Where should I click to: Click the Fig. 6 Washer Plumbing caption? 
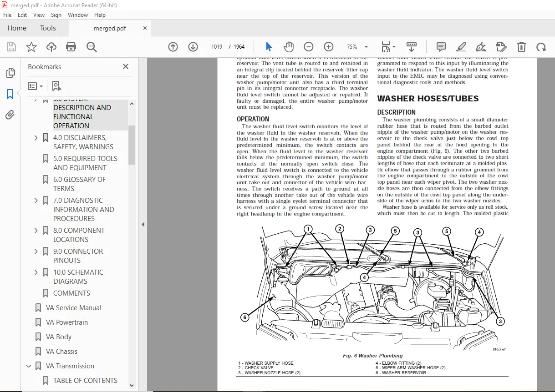(x=372, y=356)
